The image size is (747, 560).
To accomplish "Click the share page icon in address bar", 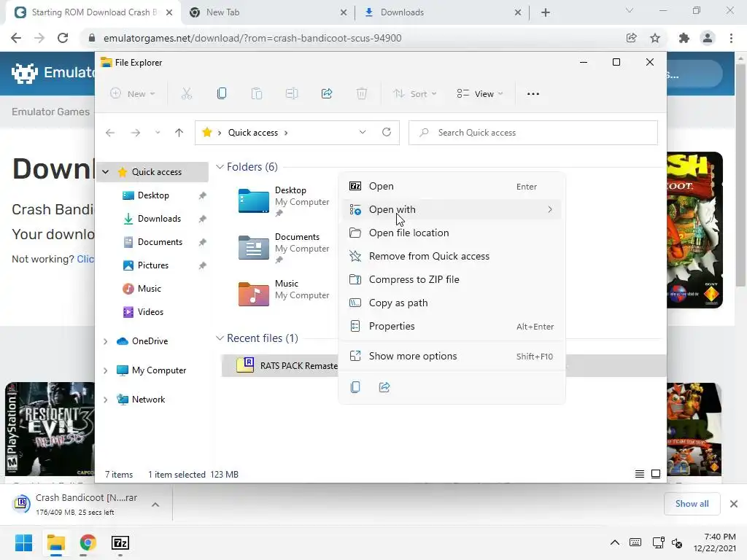I will click(x=632, y=38).
